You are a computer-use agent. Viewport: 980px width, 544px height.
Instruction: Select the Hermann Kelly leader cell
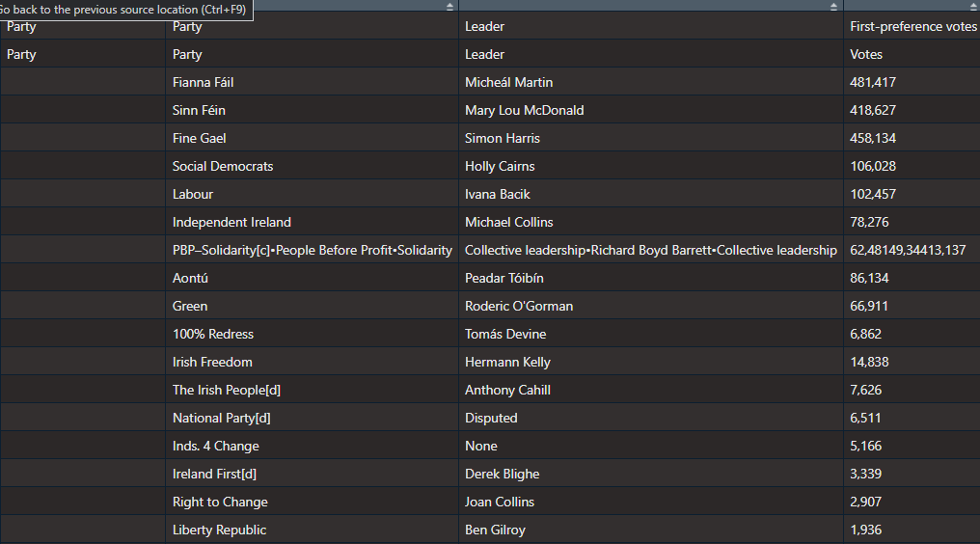pos(507,362)
